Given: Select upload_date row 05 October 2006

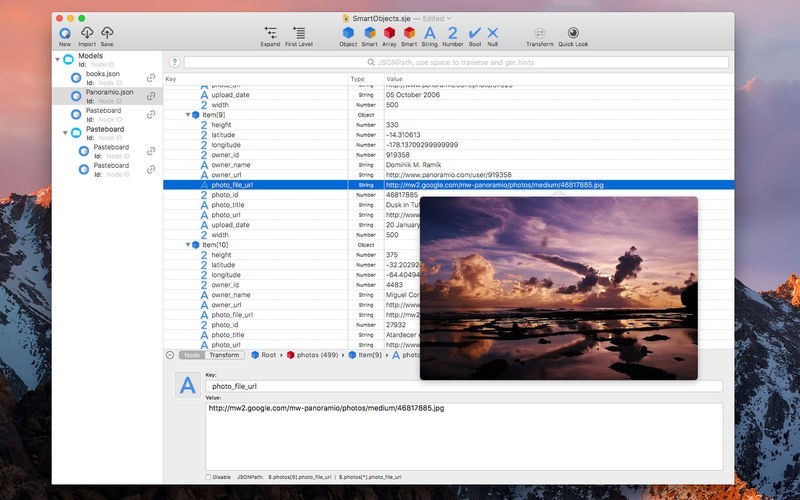Looking at the screenshot, I should 448,95.
